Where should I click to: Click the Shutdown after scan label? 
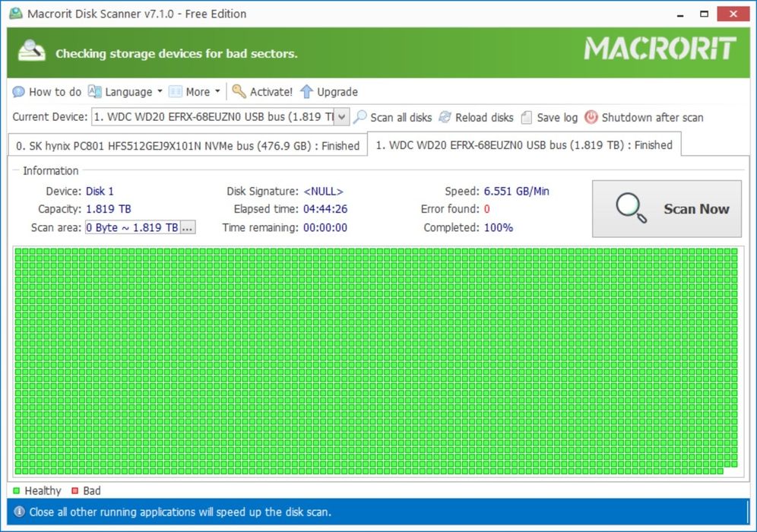pyautogui.click(x=652, y=117)
